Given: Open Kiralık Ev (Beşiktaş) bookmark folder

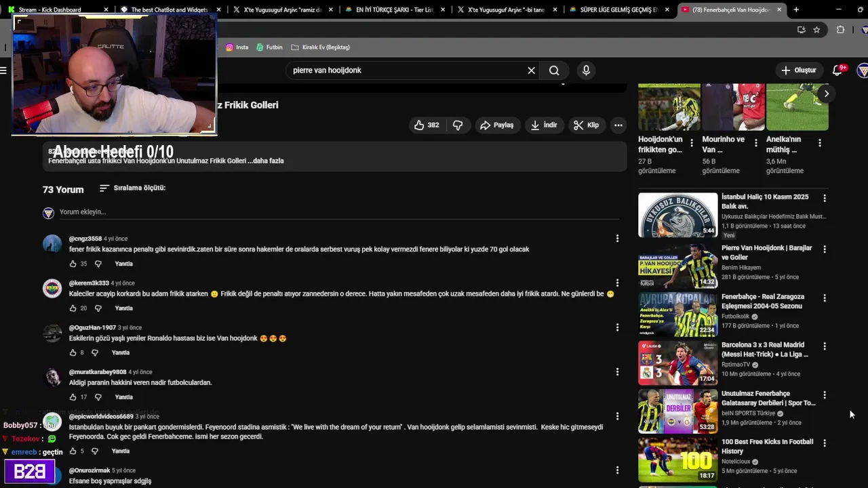Looking at the screenshot, I should pyautogui.click(x=320, y=47).
